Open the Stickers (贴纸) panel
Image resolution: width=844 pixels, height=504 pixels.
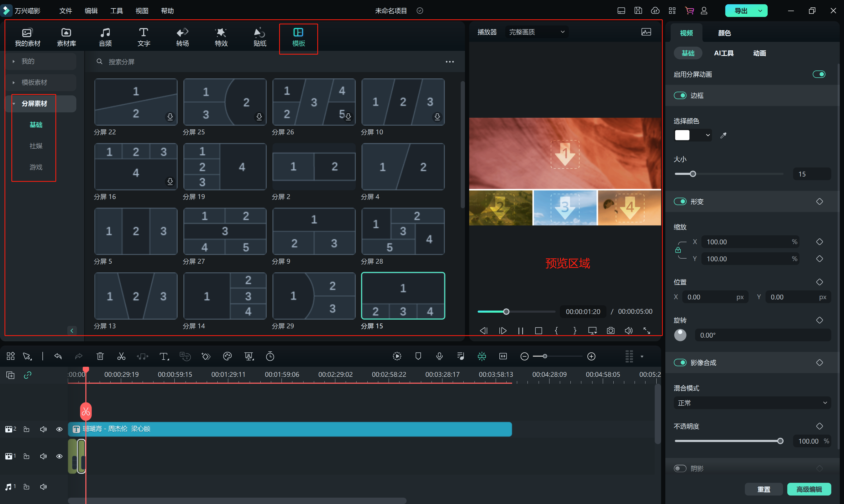click(260, 37)
